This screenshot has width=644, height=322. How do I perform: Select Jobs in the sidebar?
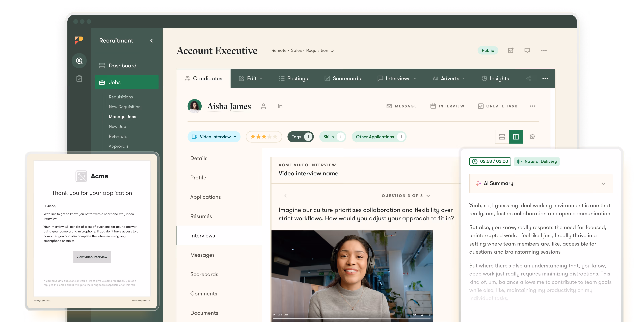tap(126, 82)
